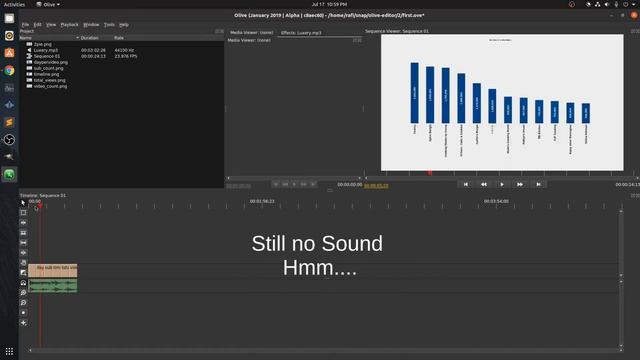Select the green audio clip on timeline

[53, 286]
